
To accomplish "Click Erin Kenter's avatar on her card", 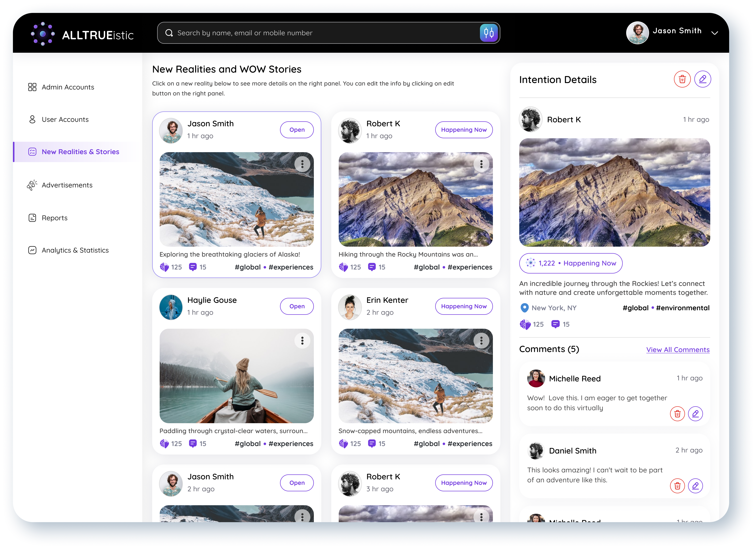I will [350, 307].
